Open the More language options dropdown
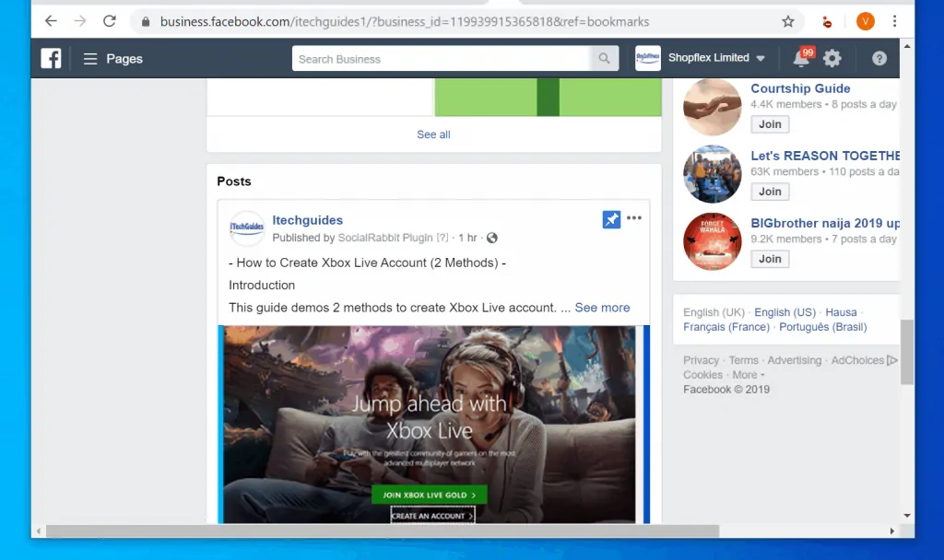 click(x=747, y=375)
